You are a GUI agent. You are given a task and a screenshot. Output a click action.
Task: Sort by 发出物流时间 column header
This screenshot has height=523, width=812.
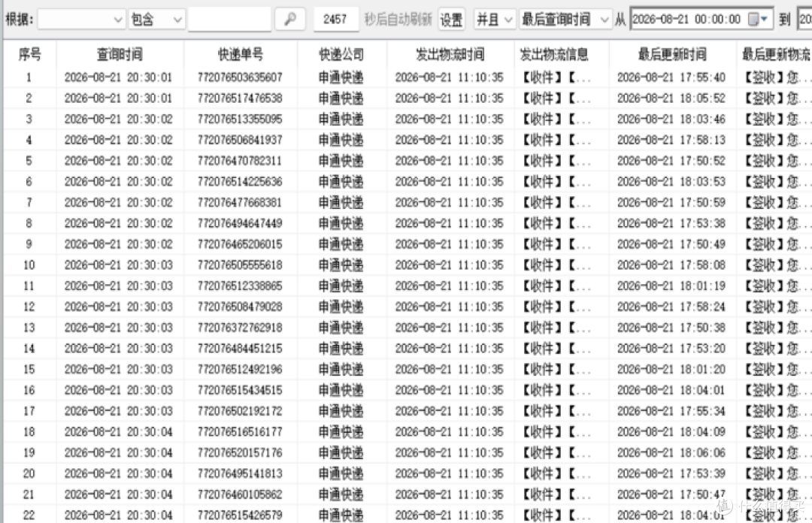[x=450, y=54]
